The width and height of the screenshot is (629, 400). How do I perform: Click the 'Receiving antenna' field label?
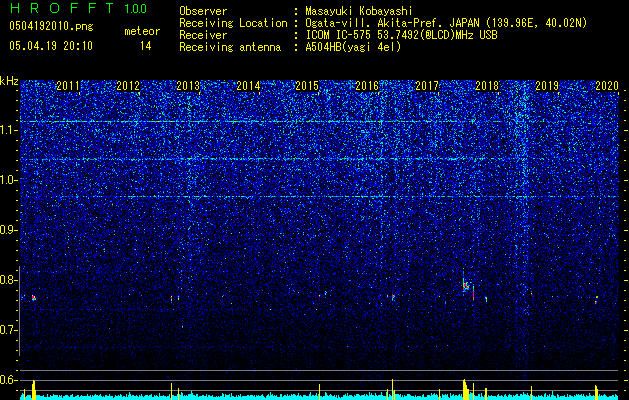[x=230, y=47]
